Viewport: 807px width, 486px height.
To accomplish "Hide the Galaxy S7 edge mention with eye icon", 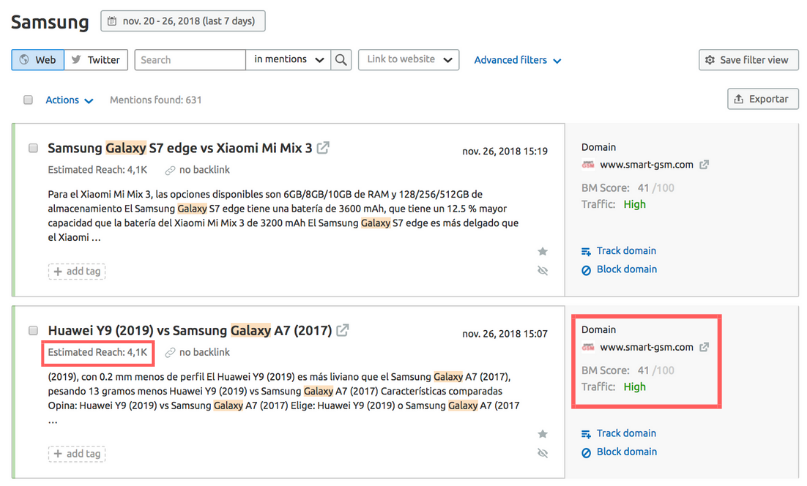I will [x=542, y=270].
